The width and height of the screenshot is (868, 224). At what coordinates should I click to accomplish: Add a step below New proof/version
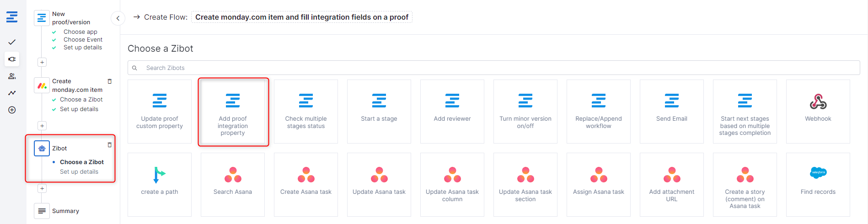(42, 62)
